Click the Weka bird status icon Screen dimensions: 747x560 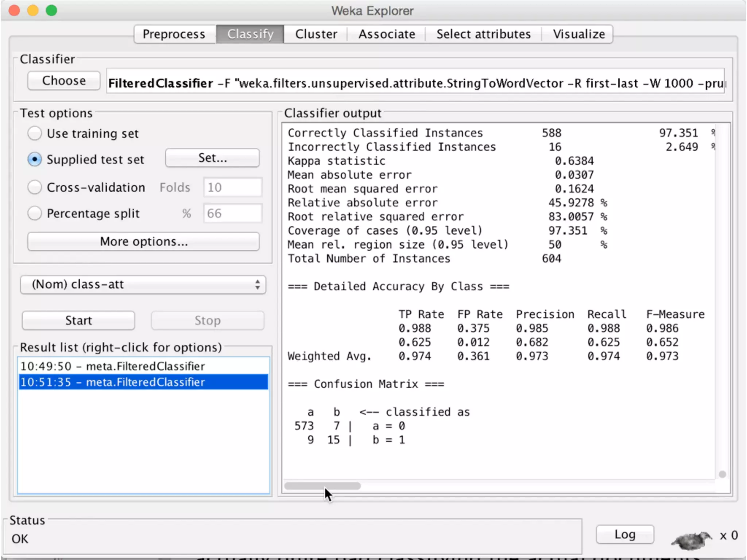point(691,539)
